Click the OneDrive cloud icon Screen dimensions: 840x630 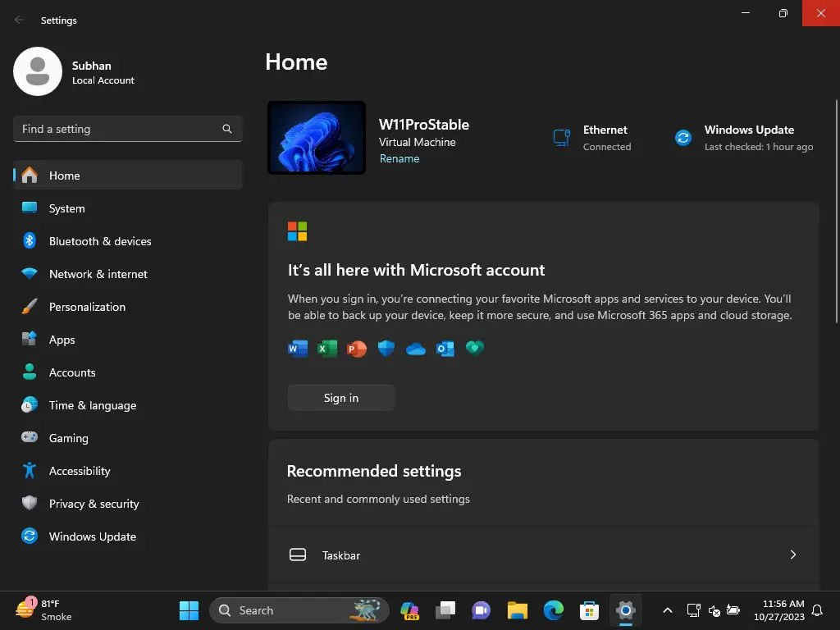[416, 349]
